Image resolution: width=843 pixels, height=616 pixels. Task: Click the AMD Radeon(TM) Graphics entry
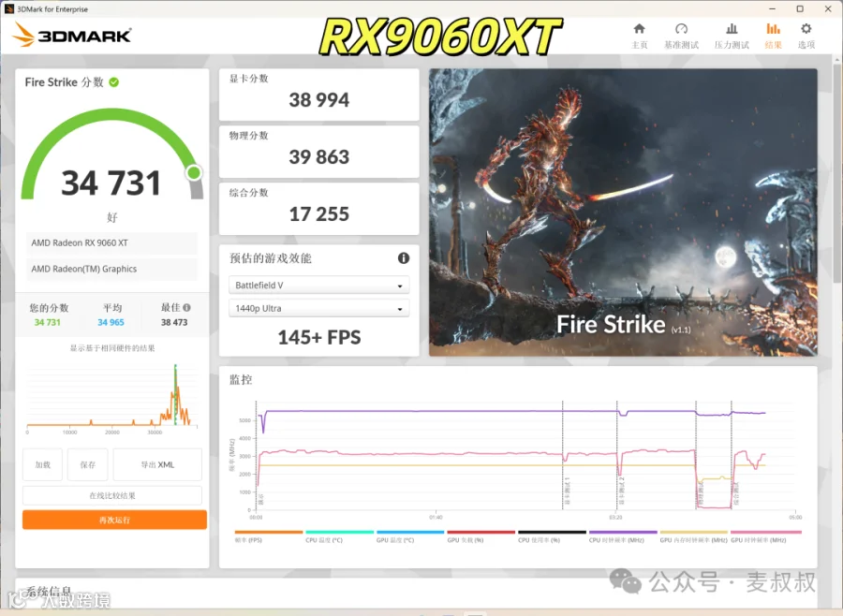tap(111, 269)
